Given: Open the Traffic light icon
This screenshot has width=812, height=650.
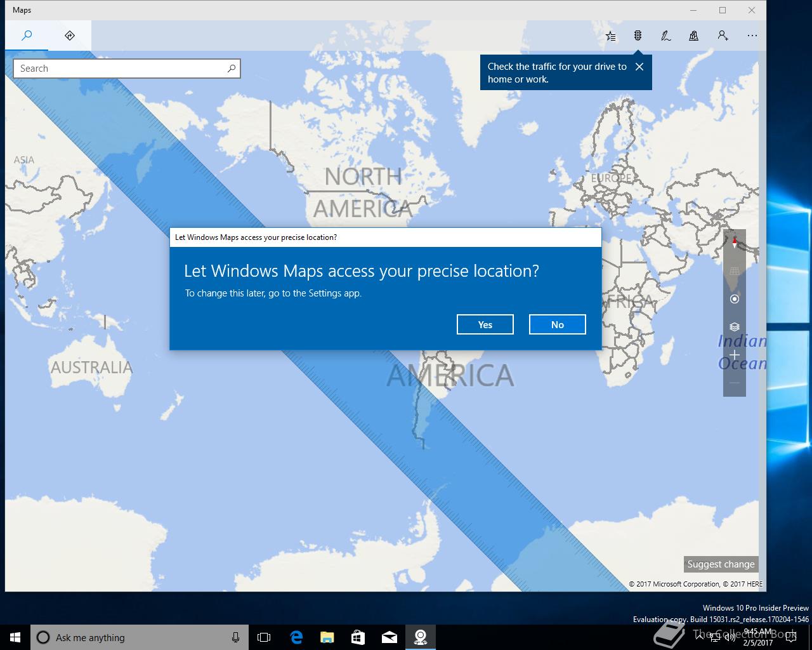Looking at the screenshot, I should (x=638, y=36).
